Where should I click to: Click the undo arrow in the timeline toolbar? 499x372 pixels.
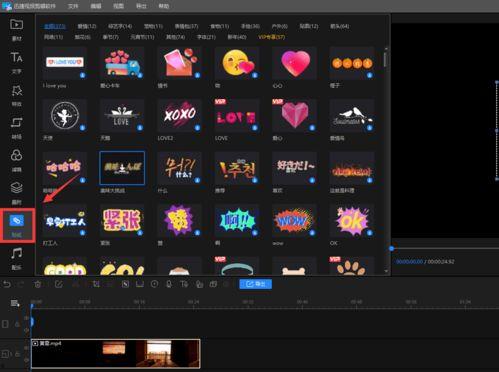[x=7, y=284]
